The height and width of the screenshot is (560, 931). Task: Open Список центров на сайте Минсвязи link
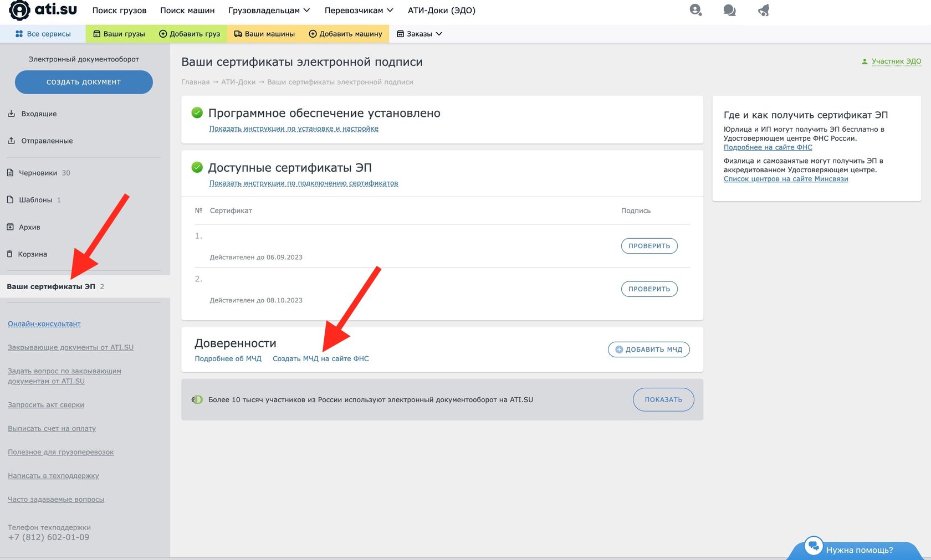(x=786, y=179)
